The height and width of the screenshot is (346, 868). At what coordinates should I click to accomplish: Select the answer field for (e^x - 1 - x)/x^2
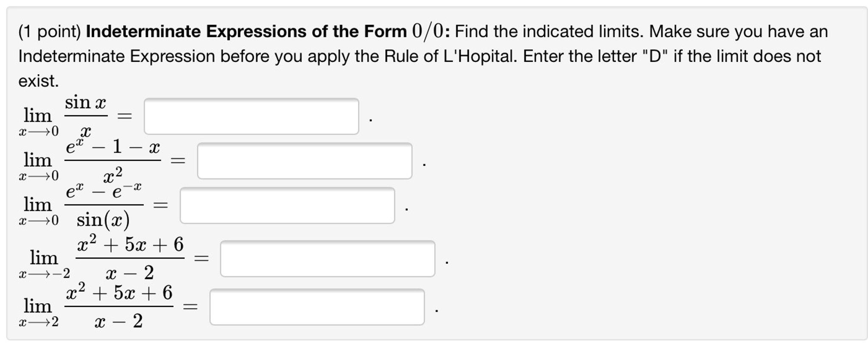click(305, 160)
